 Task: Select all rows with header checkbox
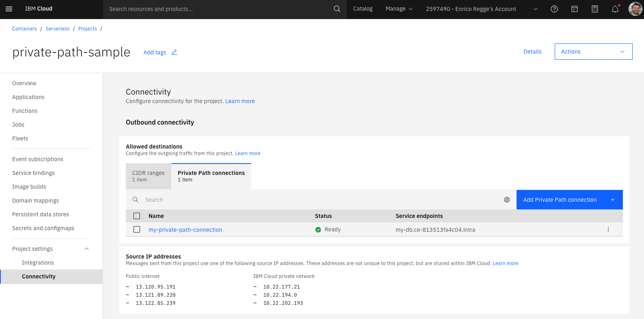(x=137, y=216)
